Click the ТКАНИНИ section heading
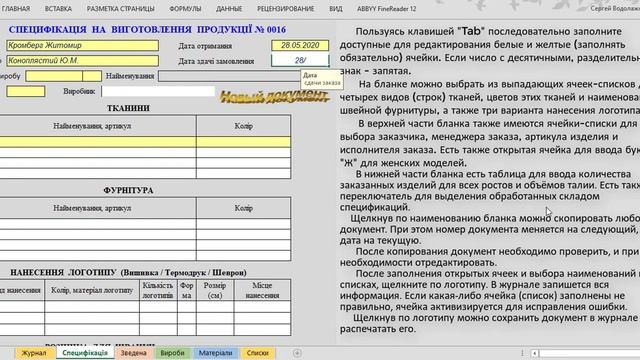The height and width of the screenshot is (360, 640). [128, 108]
